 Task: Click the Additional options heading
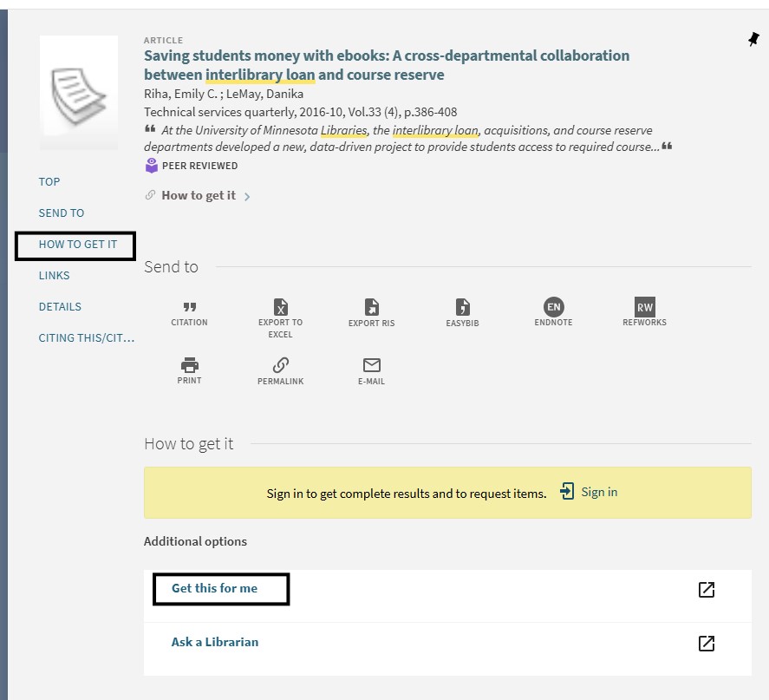tap(195, 541)
